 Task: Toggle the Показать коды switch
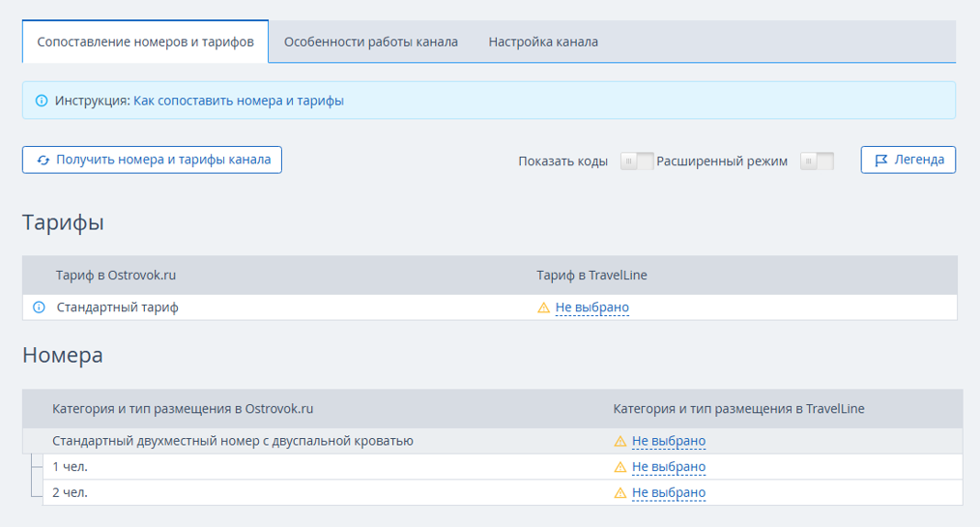(x=636, y=161)
